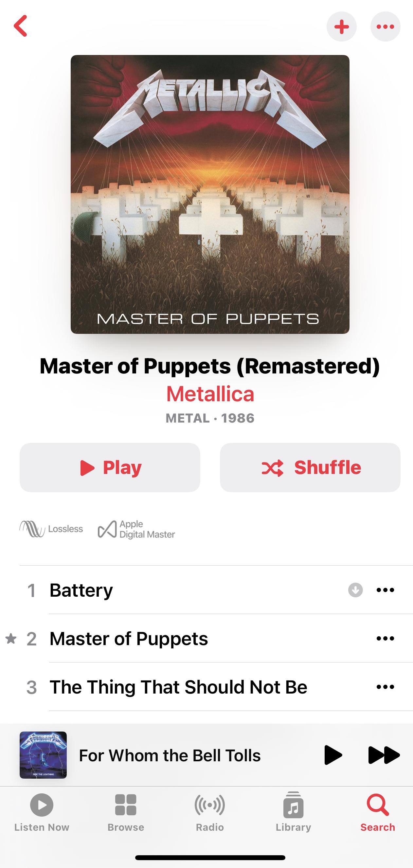The image size is (413, 868).
Task: Open mini player Ride the Lightning artwork
Action: (43, 755)
